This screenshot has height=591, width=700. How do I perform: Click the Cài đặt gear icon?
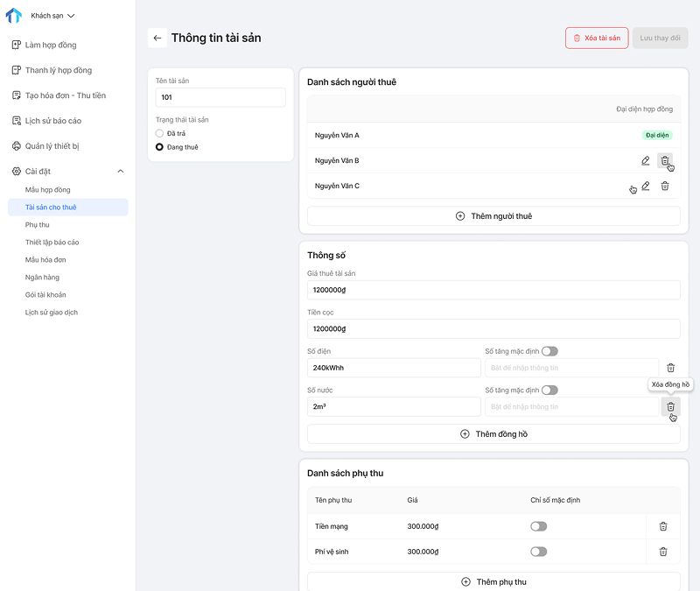click(17, 171)
